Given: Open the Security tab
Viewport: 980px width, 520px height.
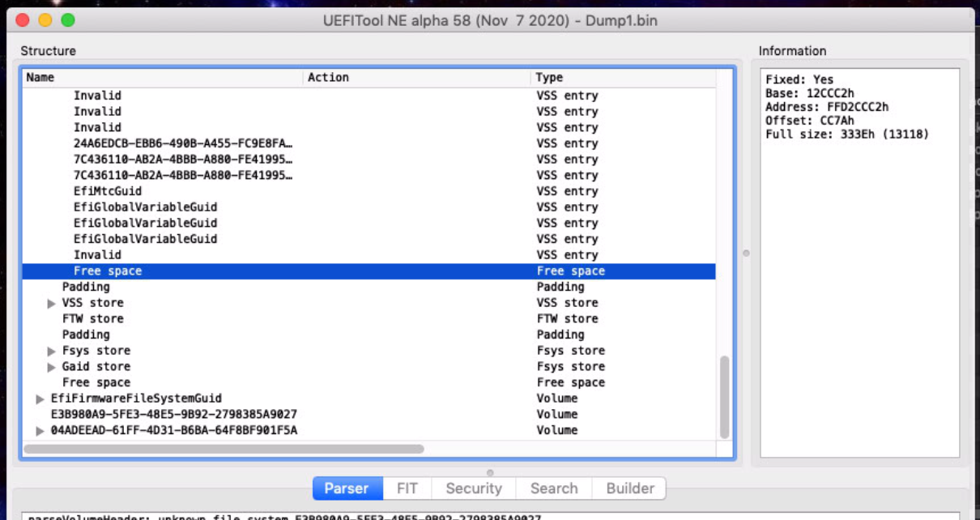Looking at the screenshot, I should [x=474, y=488].
